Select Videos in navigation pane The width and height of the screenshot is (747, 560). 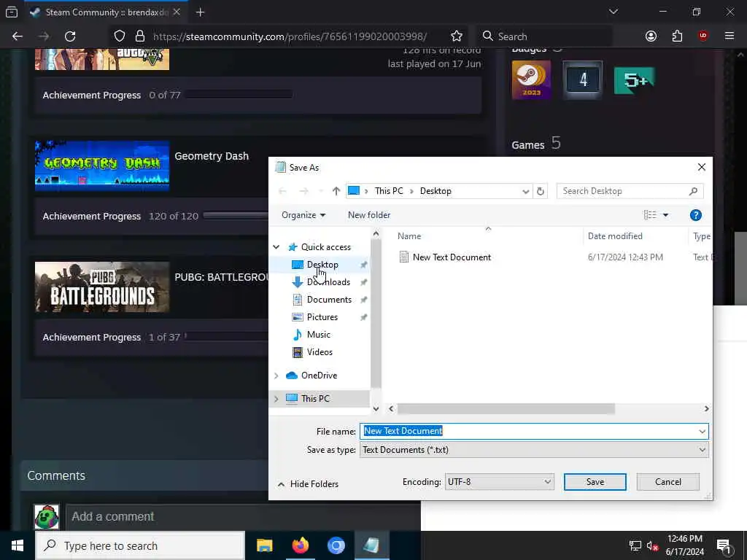coord(320,352)
